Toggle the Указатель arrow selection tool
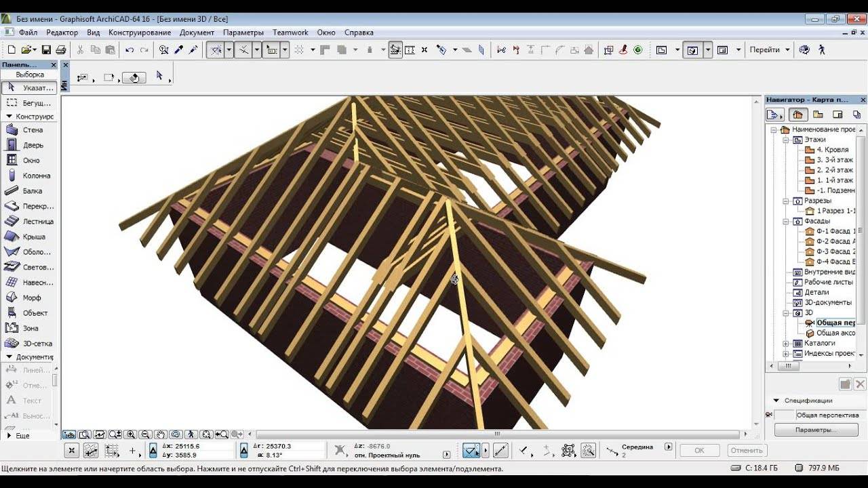 (x=29, y=87)
